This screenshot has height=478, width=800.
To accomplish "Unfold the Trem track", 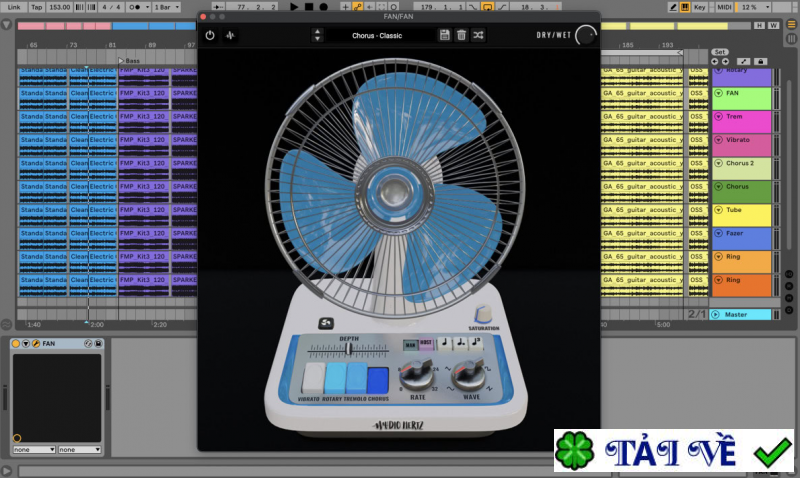I will point(718,117).
